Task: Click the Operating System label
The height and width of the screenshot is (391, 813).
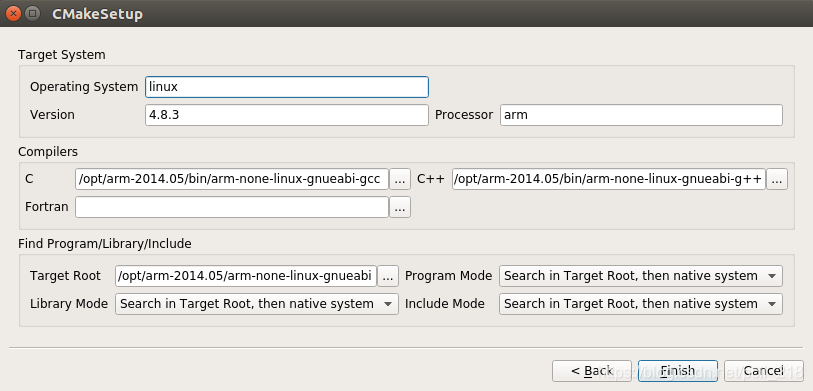Action: tap(84, 87)
